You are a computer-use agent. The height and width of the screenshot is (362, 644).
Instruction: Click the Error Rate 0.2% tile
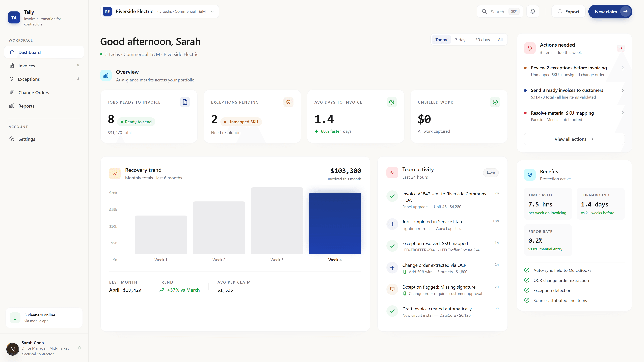pyautogui.click(x=548, y=240)
